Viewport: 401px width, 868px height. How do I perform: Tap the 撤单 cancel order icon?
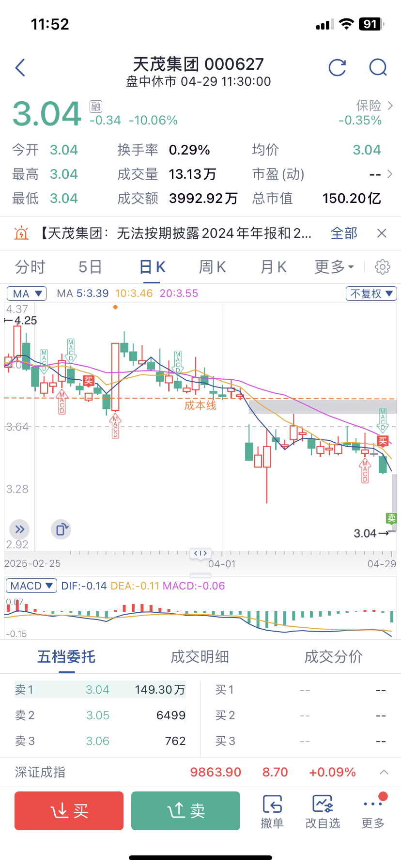tap(272, 812)
